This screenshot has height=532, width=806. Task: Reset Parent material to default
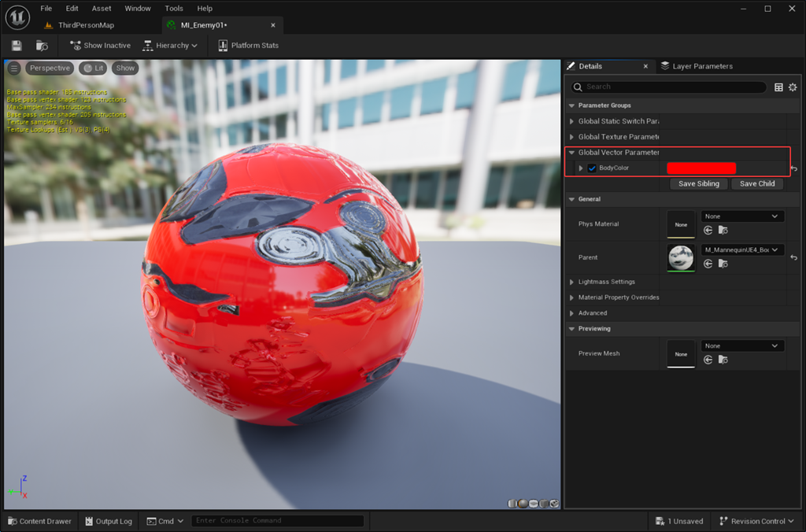794,257
